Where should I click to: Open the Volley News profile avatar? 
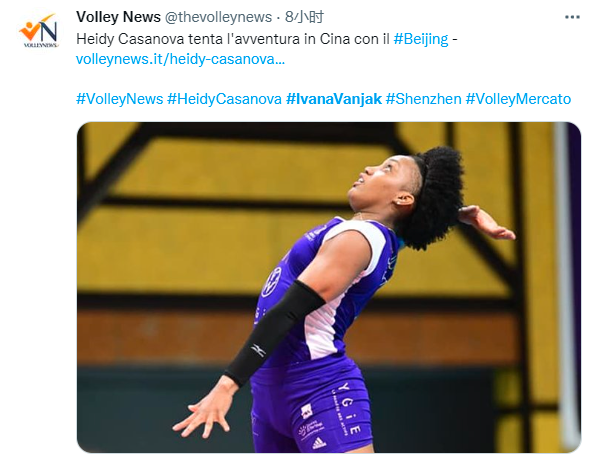[39, 31]
